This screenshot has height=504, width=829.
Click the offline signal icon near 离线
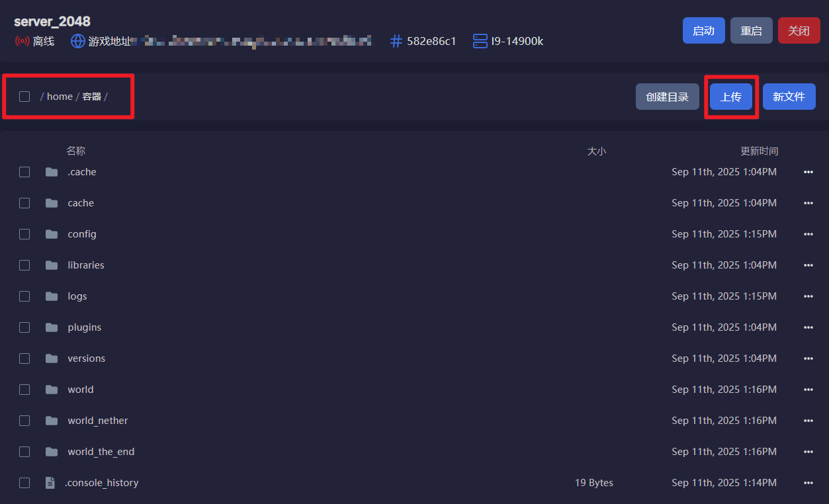[22, 41]
